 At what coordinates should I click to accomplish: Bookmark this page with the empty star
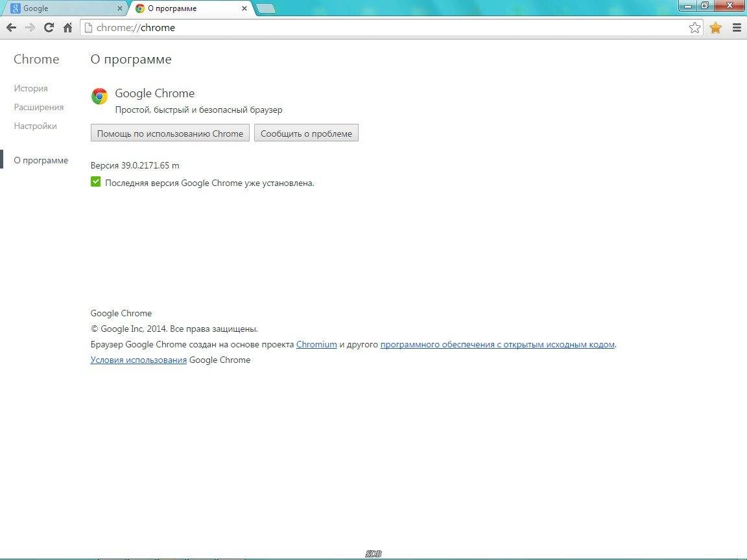pos(694,28)
